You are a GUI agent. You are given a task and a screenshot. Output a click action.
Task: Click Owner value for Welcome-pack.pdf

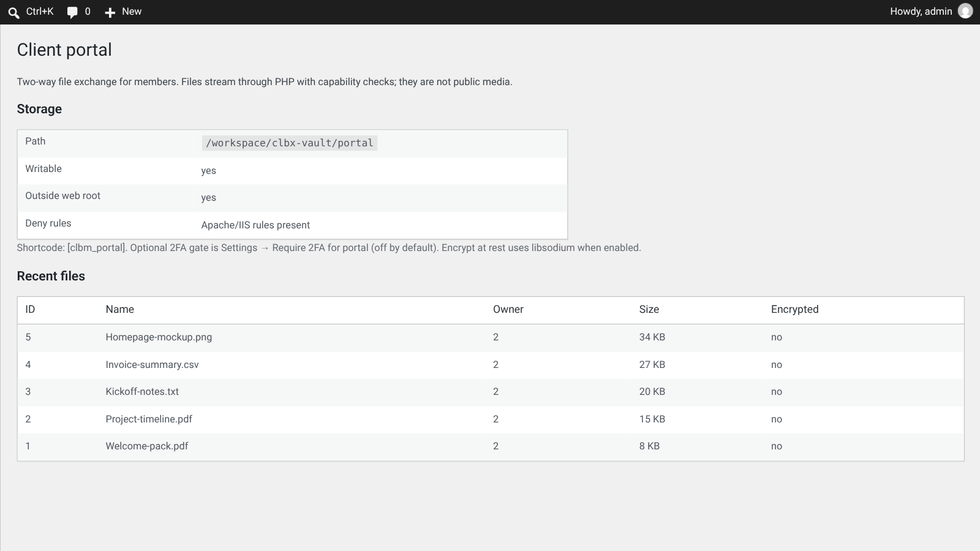pos(496,446)
